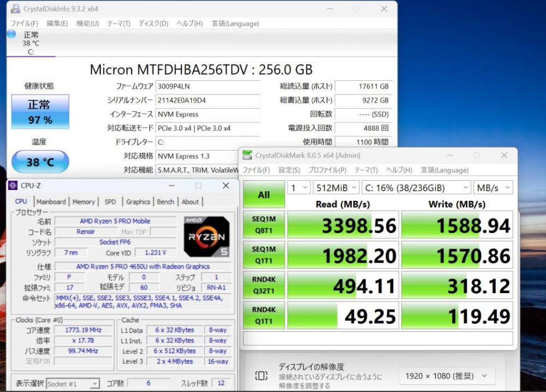Click the power on count 4888 回
This screenshot has width=546, height=392.
[363, 128]
